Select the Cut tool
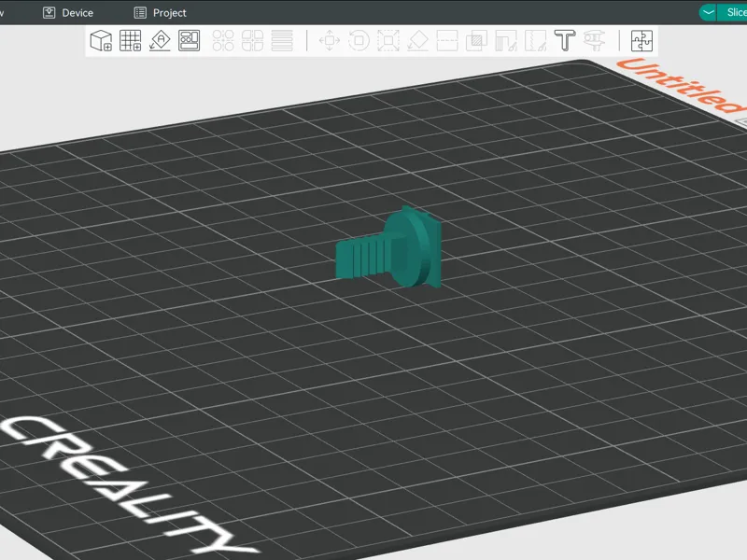The width and height of the screenshot is (747, 560). (447, 40)
